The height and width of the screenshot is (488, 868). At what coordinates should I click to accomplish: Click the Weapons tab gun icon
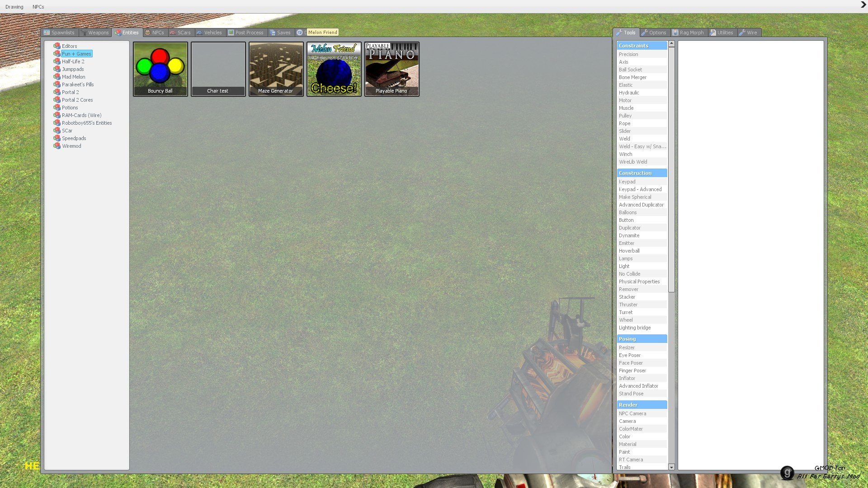click(84, 33)
